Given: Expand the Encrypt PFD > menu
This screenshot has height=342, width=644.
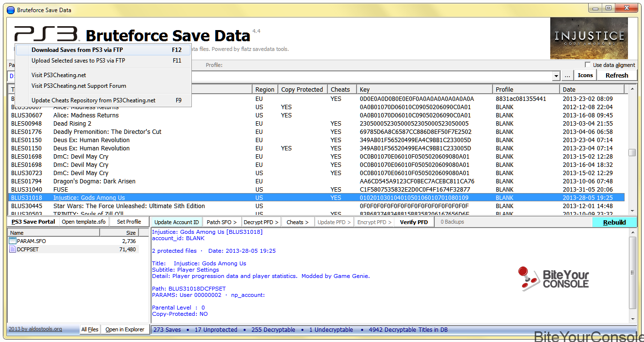Looking at the screenshot, I should (x=374, y=222).
